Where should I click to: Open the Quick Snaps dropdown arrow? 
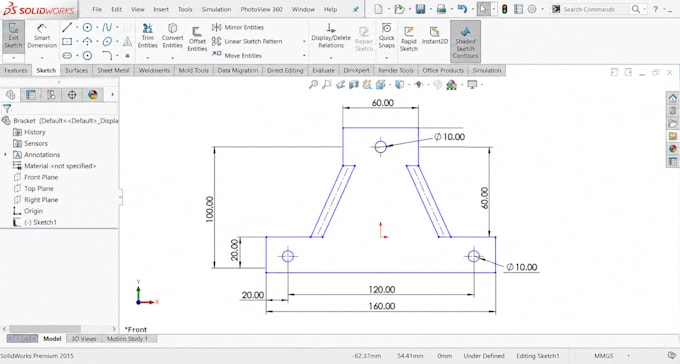386,58
